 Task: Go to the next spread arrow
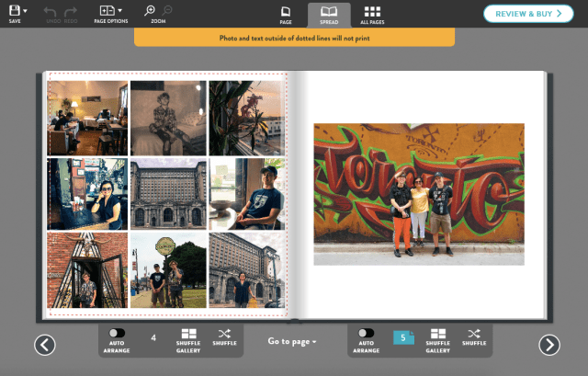click(548, 345)
